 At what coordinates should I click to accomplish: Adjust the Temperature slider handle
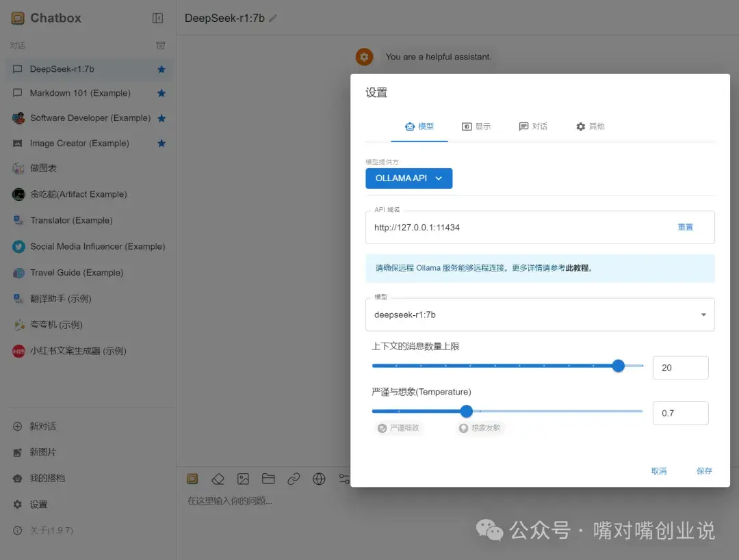[467, 411]
